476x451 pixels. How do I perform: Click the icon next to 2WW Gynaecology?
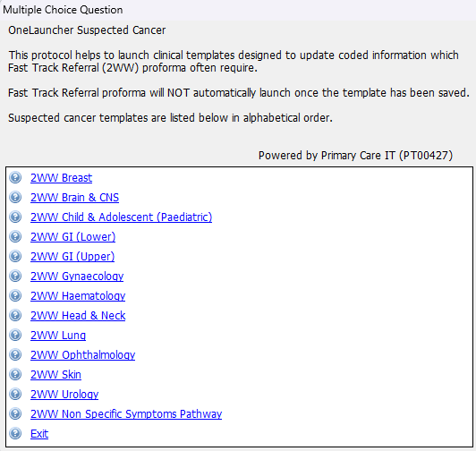coord(15,276)
